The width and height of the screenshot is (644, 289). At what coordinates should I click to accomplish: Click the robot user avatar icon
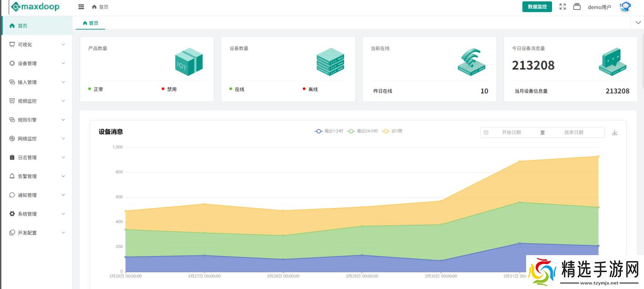(x=625, y=7)
